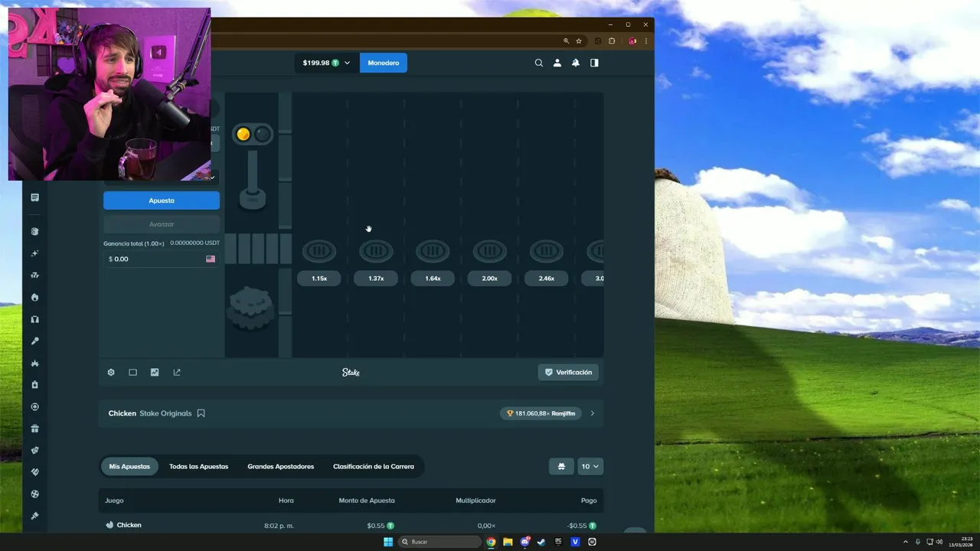
Task: Click the soccer ball icon in the sidebar
Action: click(x=34, y=494)
